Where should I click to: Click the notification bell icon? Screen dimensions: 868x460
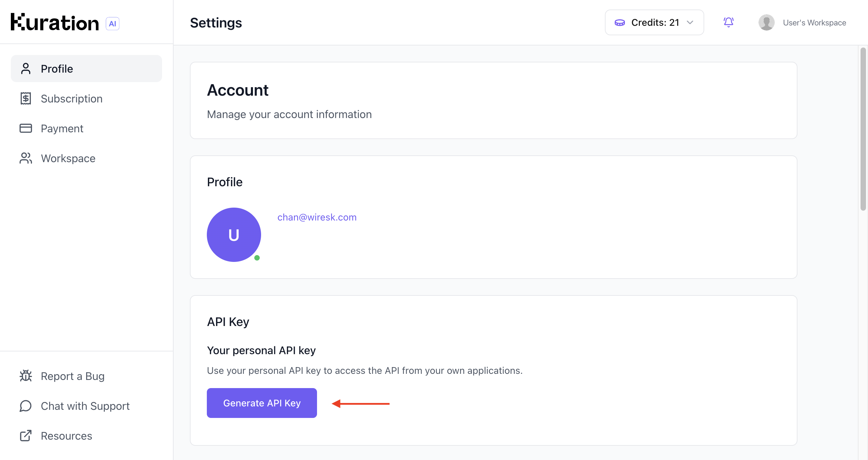728,22
